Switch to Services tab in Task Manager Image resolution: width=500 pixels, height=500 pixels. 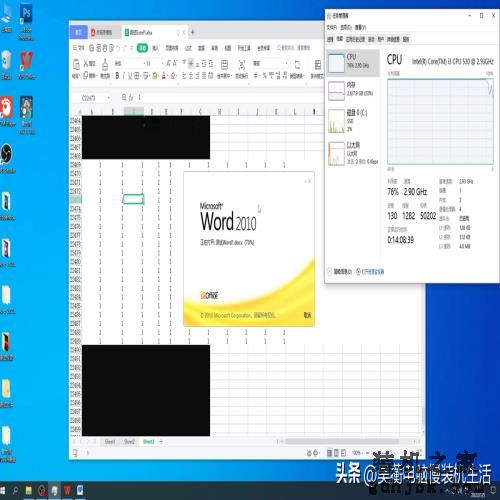(x=406, y=39)
